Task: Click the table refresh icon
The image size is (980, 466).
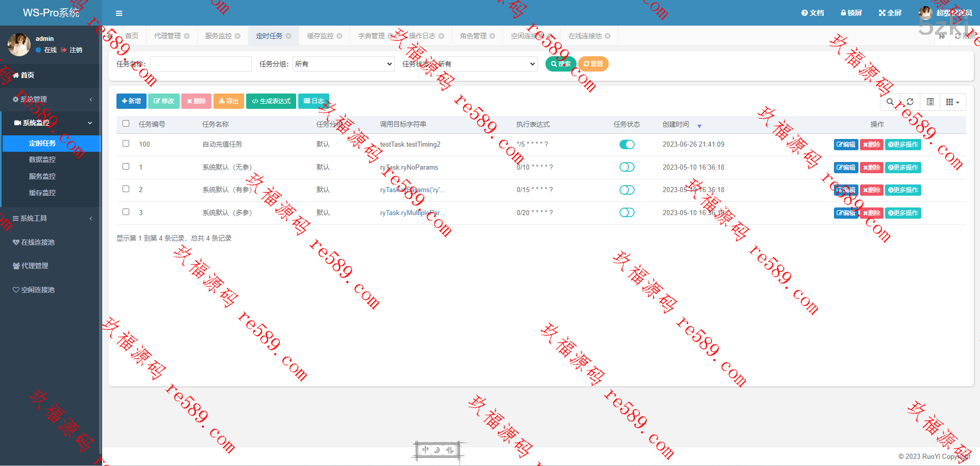Action: (x=910, y=102)
